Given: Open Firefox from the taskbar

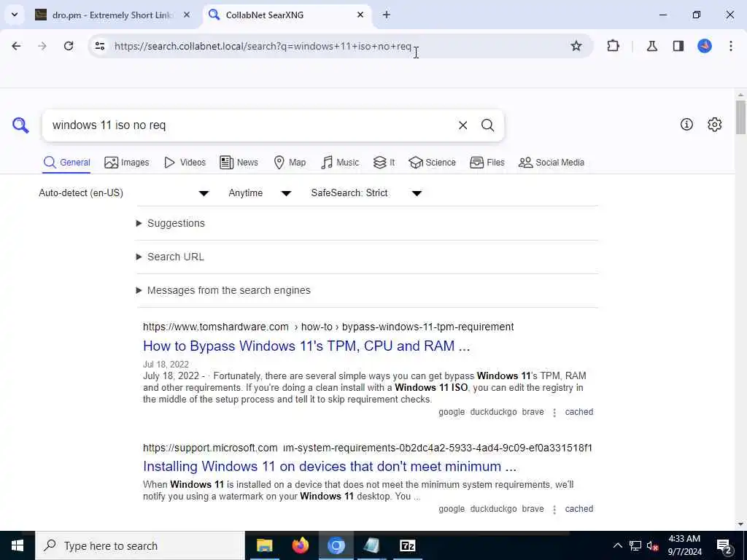Looking at the screenshot, I should [300, 545].
